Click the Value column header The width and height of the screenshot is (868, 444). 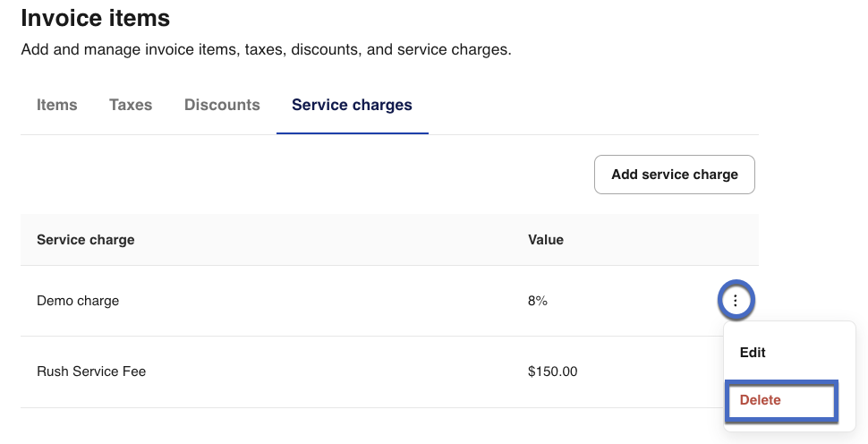(x=546, y=240)
